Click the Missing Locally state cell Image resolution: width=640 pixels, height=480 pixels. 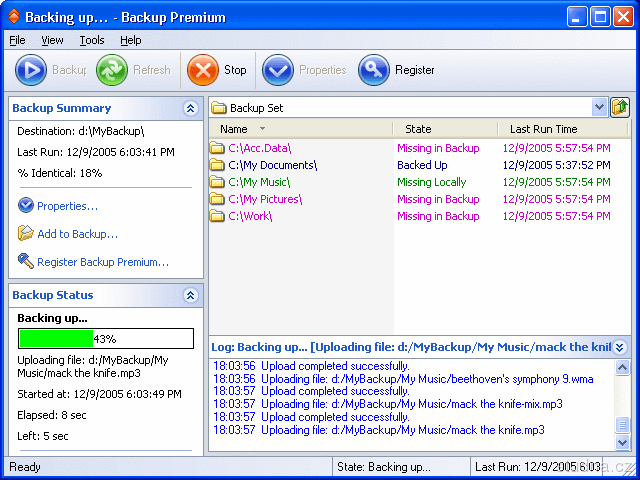431,182
